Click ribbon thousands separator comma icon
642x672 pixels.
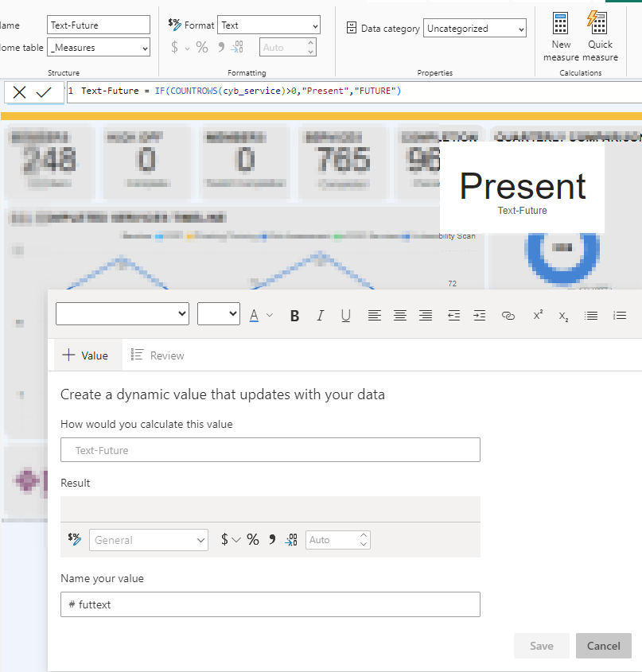(221, 47)
